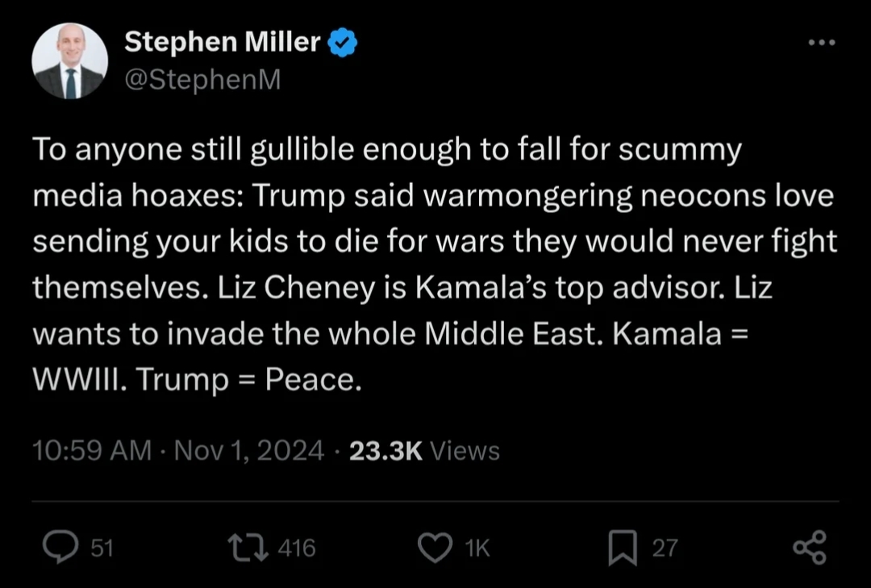
Task: Open the three-dot more options menu
Action: coord(822,42)
